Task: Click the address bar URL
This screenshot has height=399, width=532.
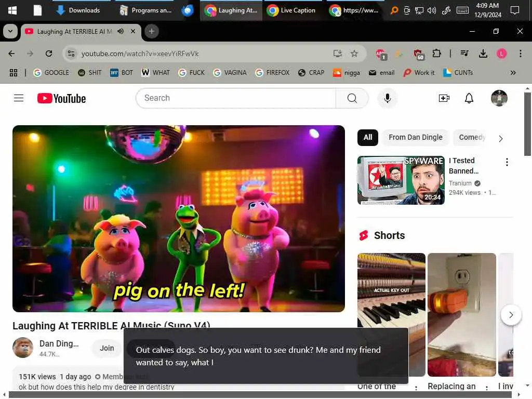Action: click(140, 54)
